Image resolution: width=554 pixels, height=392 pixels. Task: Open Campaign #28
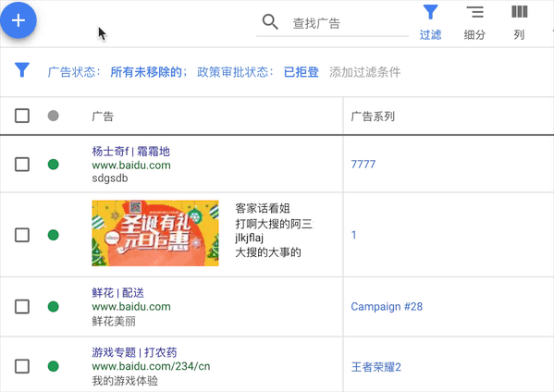387,307
